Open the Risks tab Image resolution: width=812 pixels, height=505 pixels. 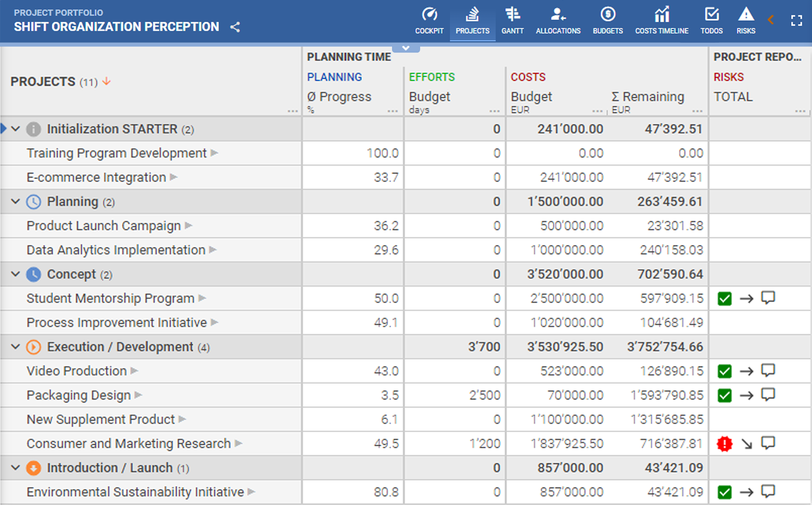[x=746, y=21]
